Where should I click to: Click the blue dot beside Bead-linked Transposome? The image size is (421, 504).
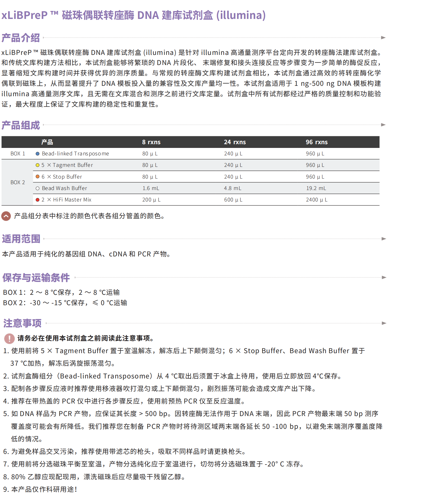(x=38, y=154)
